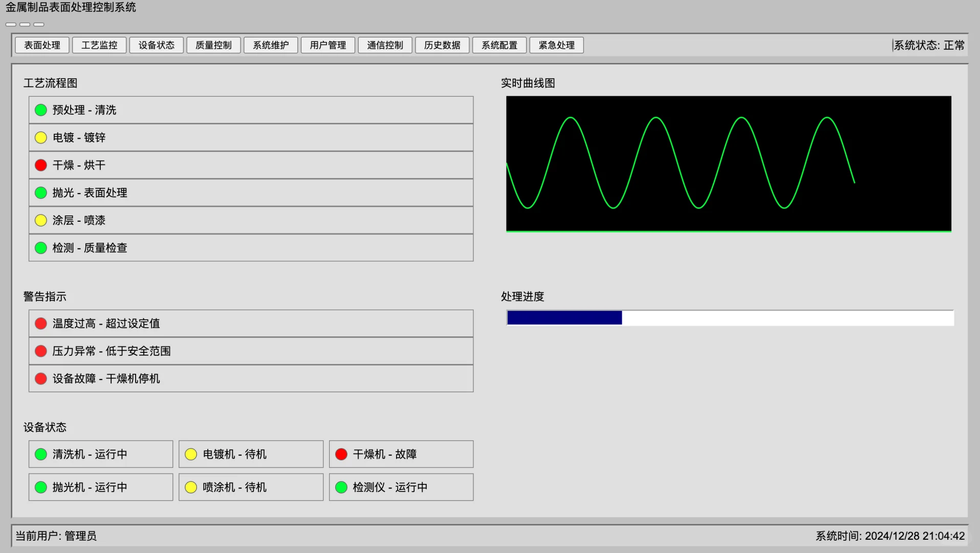This screenshot has width=980, height=553.
Task: Select the 干燥 - 烘干 process label
Action: coord(79,165)
